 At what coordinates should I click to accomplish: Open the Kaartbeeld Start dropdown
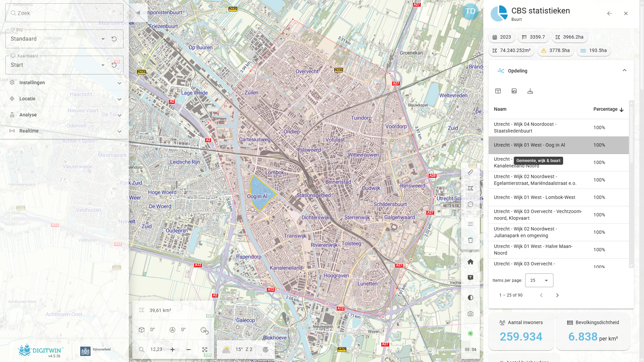point(103,65)
